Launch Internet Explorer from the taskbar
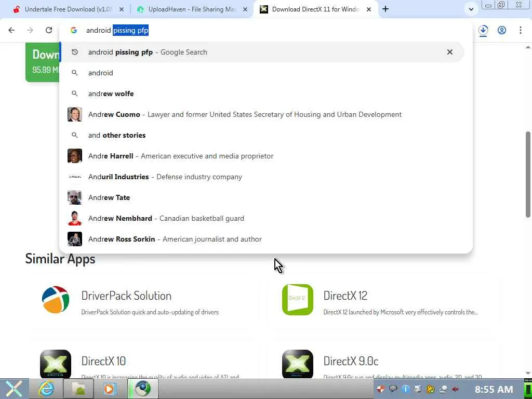The image size is (532, 399). tap(46, 389)
